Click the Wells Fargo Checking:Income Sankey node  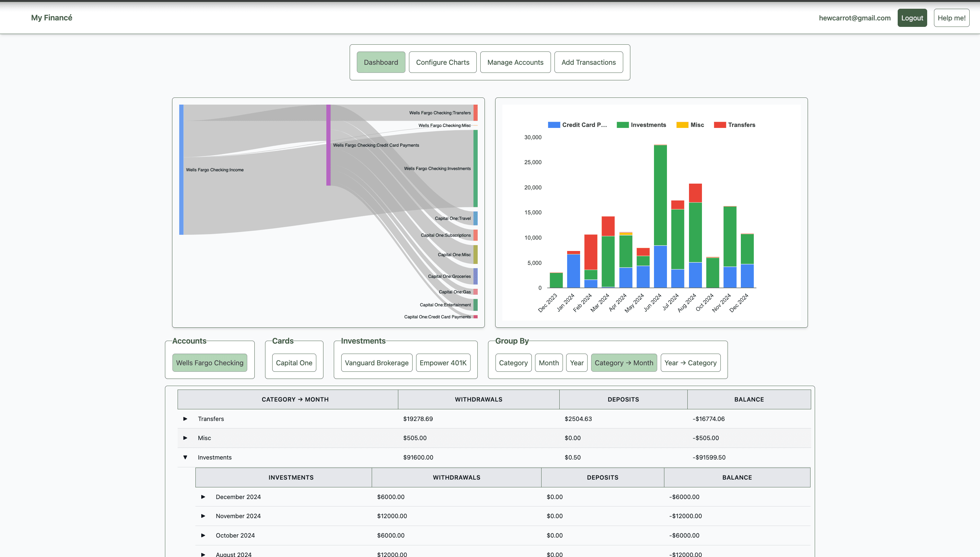point(181,169)
